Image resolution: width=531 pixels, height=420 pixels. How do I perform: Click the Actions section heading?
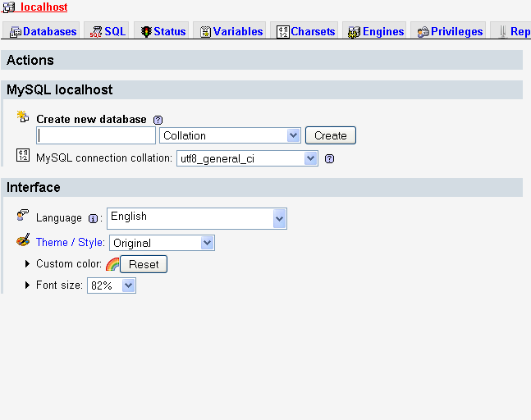[30, 60]
